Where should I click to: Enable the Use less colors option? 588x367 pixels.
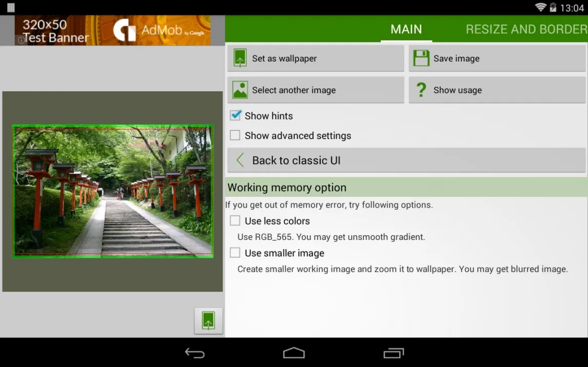(x=235, y=221)
